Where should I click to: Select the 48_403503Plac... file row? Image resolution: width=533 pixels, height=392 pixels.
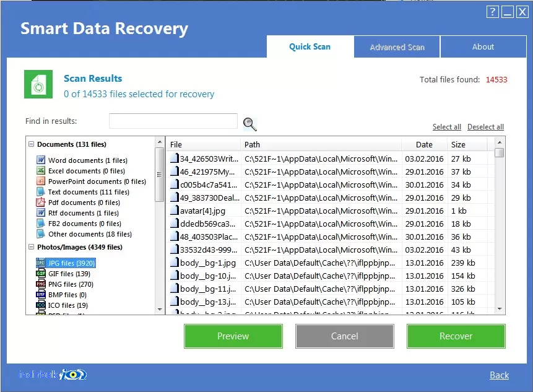[x=331, y=237]
